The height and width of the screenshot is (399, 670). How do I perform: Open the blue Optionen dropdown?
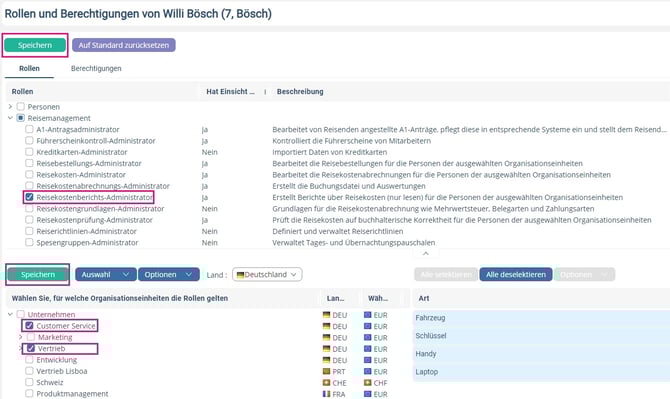tap(168, 275)
